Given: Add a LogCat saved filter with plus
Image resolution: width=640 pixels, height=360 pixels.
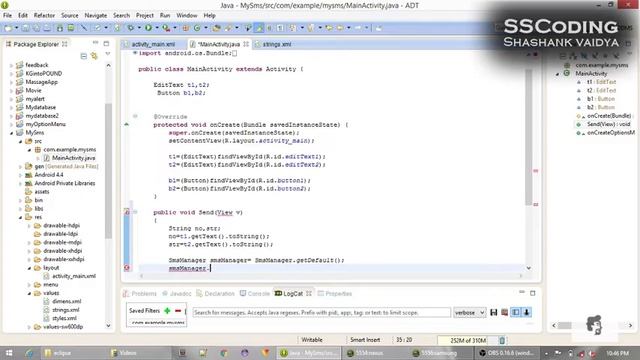Looking at the screenshot, I should click(167, 311).
